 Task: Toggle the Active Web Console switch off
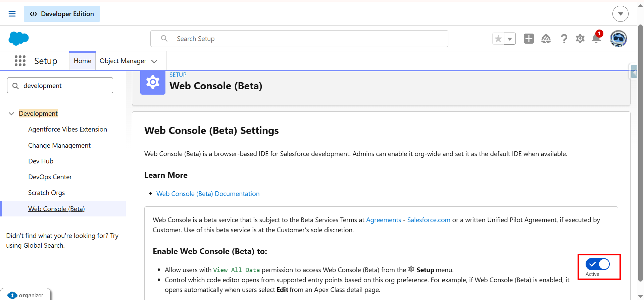click(x=598, y=264)
